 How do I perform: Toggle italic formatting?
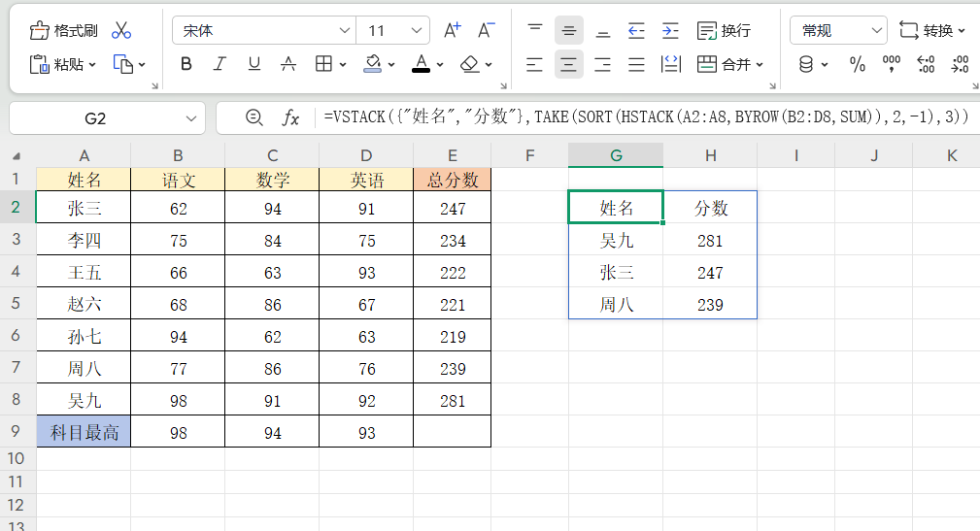(220, 65)
